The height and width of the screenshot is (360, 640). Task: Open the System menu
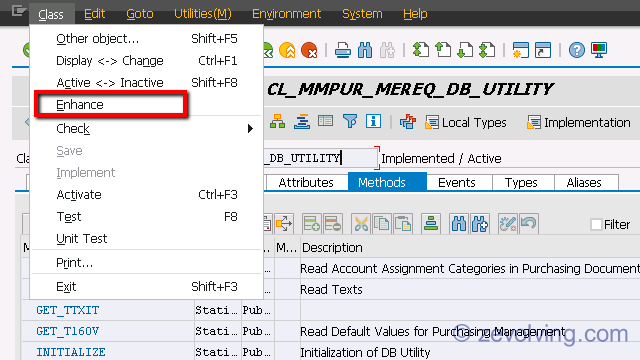pos(362,14)
